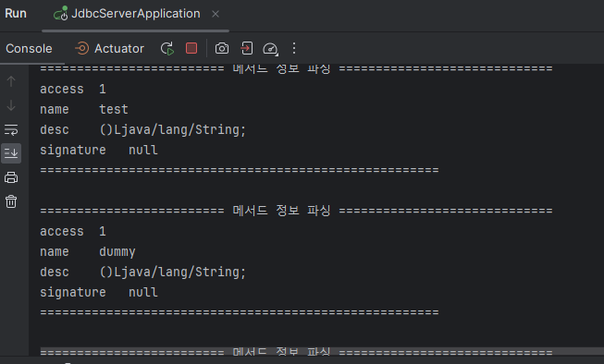The image size is (604, 364).
Task: Toggle Scroll to End of console
Action: [11, 153]
